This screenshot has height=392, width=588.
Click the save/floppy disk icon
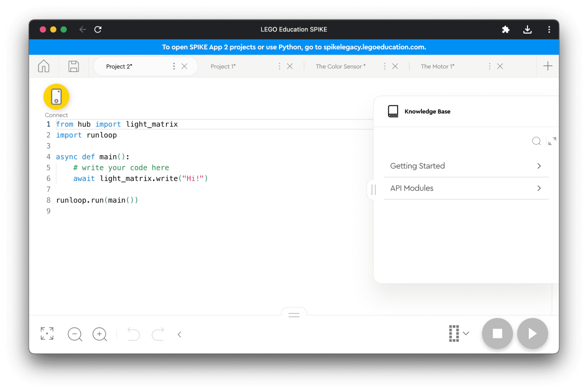coord(73,66)
